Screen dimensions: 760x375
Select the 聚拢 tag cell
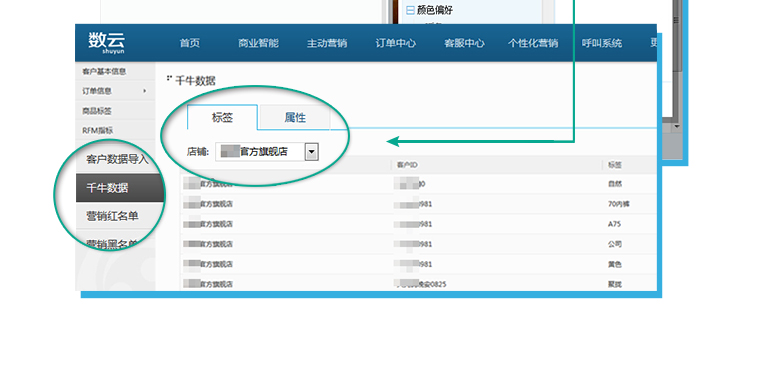[x=615, y=284]
